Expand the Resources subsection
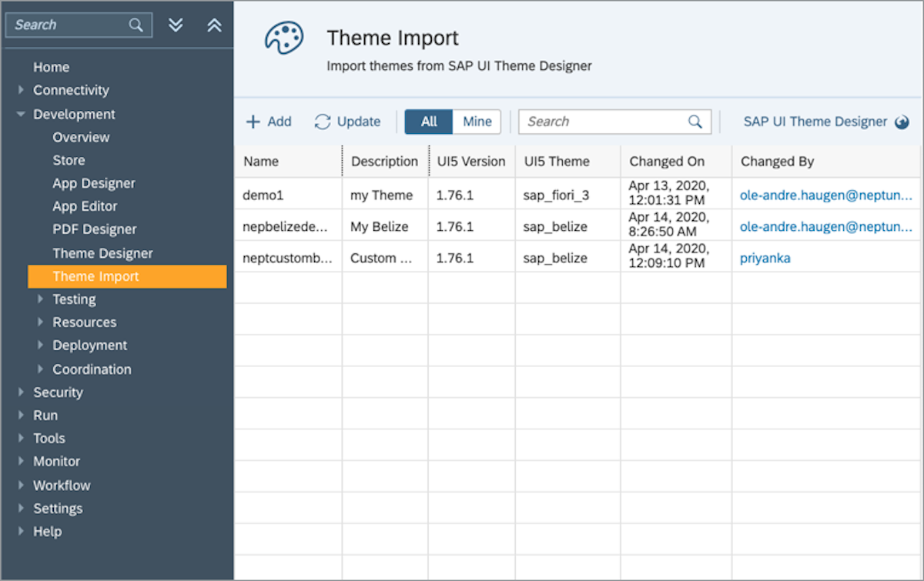Viewport: 924px width, 581px height. [x=40, y=322]
